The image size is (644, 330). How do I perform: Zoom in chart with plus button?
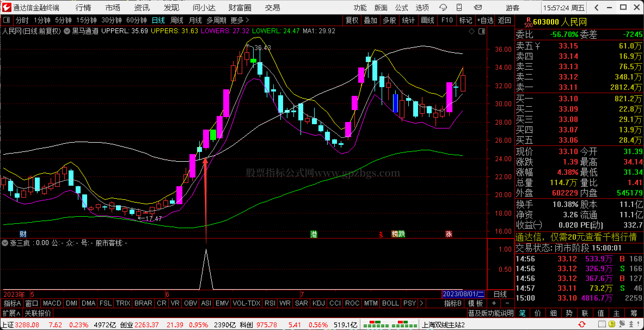coord(494,303)
